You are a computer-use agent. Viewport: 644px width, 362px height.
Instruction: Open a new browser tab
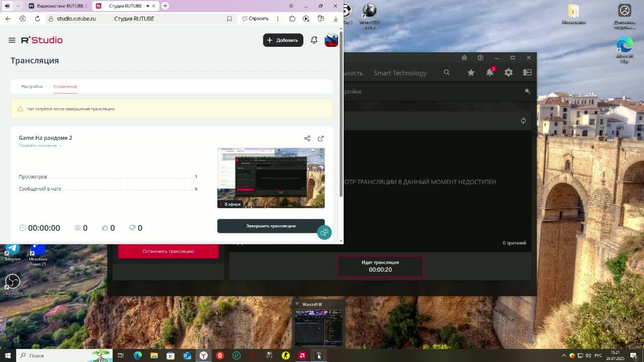[x=165, y=6]
